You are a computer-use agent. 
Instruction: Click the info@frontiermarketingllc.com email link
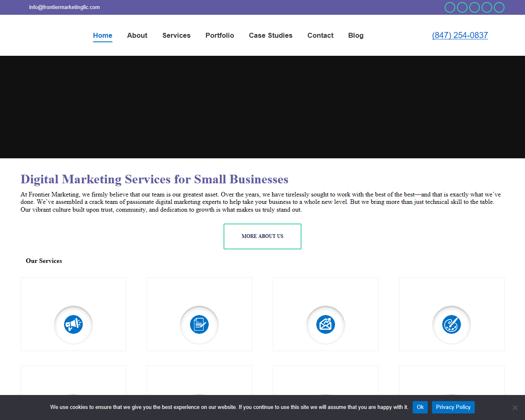64,7
